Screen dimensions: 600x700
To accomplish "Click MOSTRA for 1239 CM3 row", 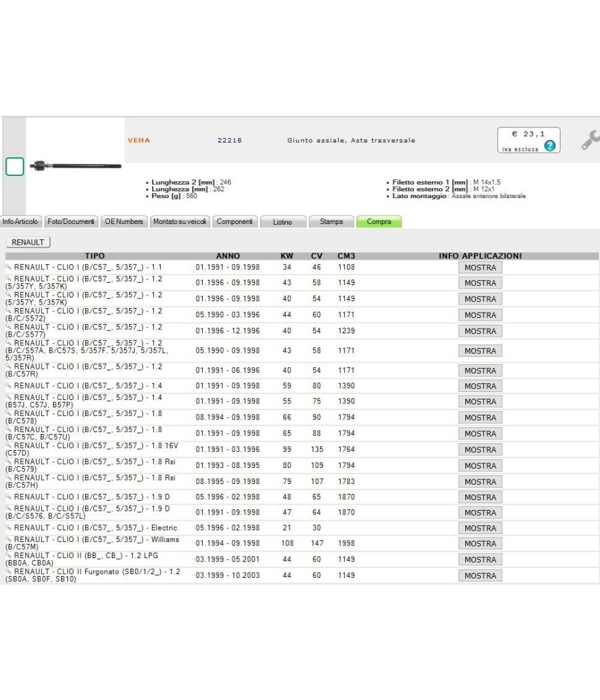I will pos(481,331).
